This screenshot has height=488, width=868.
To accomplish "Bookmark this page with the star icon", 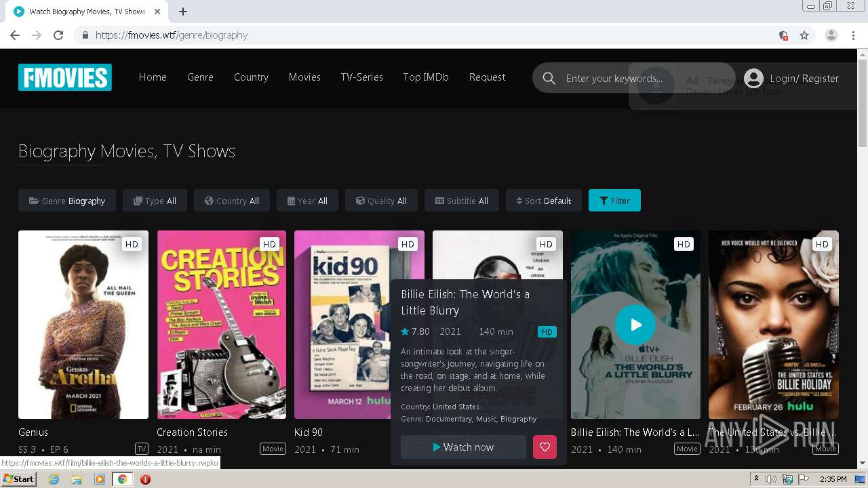I will [804, 35].
